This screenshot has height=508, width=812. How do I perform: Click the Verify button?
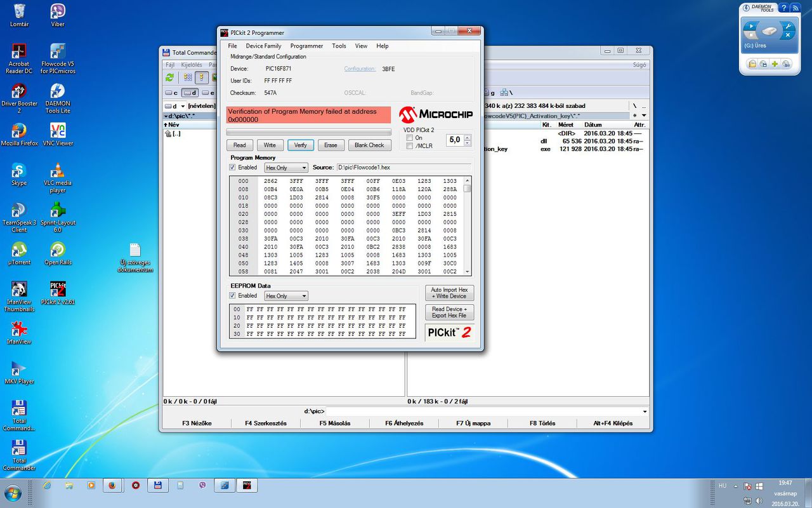(x=300, y=145)
